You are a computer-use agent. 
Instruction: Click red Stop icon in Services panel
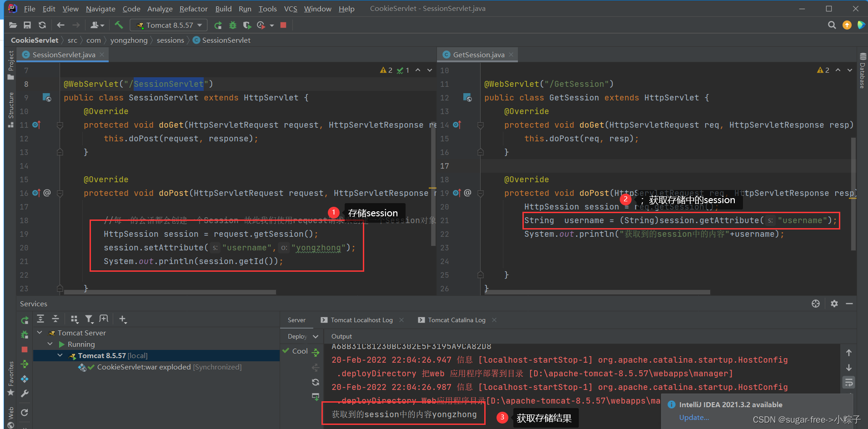tap(25, 349)
